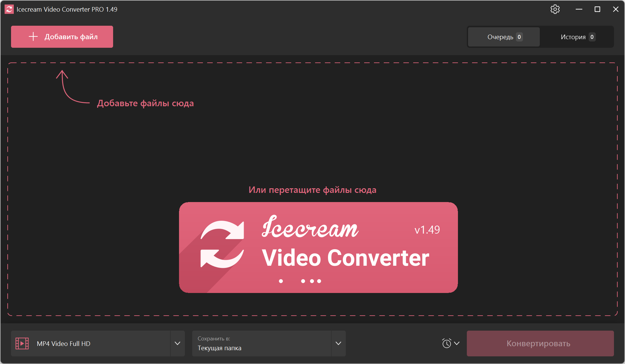Click the plus icon on add button

point(33,37)
